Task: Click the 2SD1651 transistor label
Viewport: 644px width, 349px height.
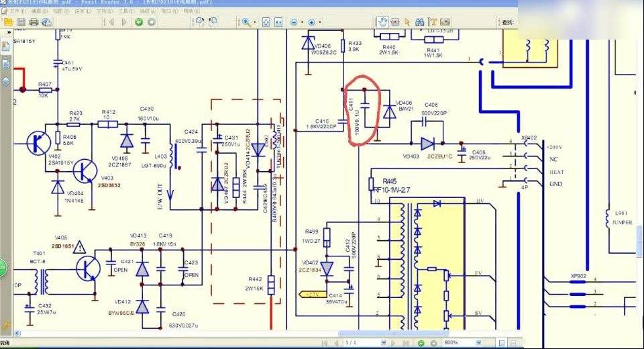Action: [x=62, y=246]
